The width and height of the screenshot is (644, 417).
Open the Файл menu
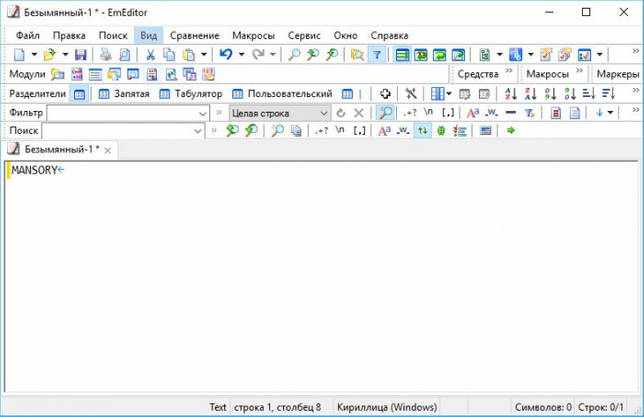(28, 36)
